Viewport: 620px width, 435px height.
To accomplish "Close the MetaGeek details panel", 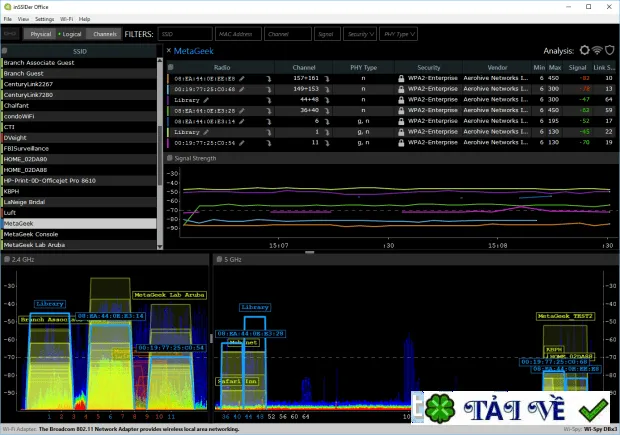I will (x=169, y=50).
